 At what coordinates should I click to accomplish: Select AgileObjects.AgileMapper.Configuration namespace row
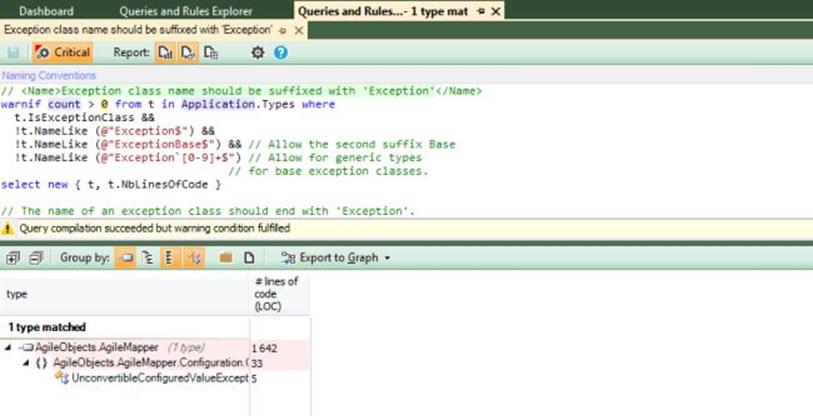155,363
